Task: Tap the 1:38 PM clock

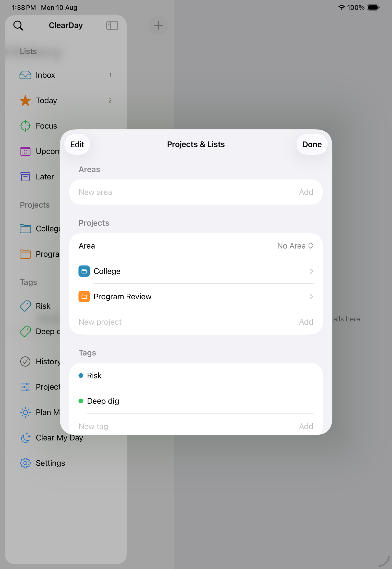Action: tap(24, 8)
